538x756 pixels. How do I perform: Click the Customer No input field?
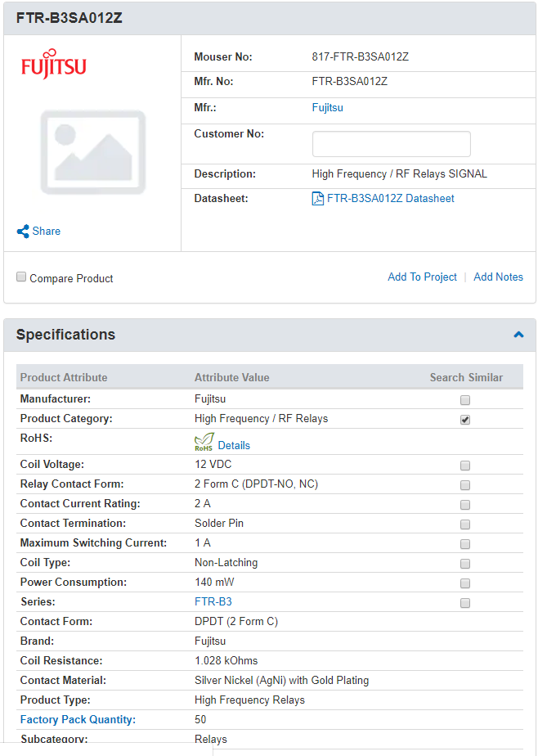(391, 144)
